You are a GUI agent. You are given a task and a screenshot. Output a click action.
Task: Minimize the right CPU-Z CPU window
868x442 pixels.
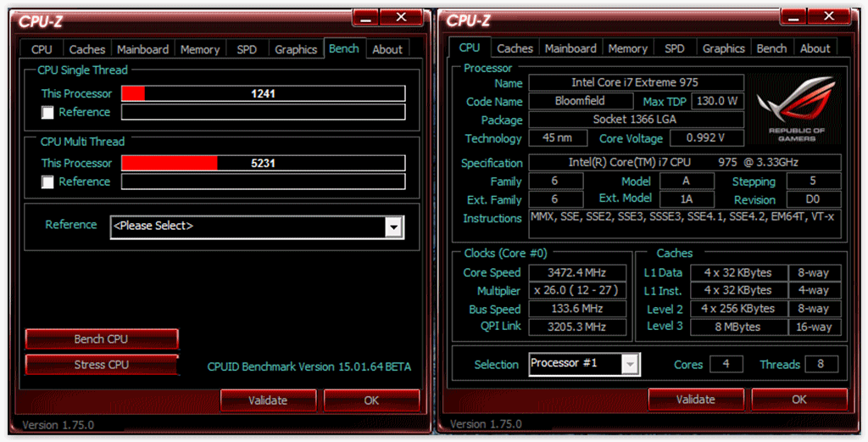(793, 17)
